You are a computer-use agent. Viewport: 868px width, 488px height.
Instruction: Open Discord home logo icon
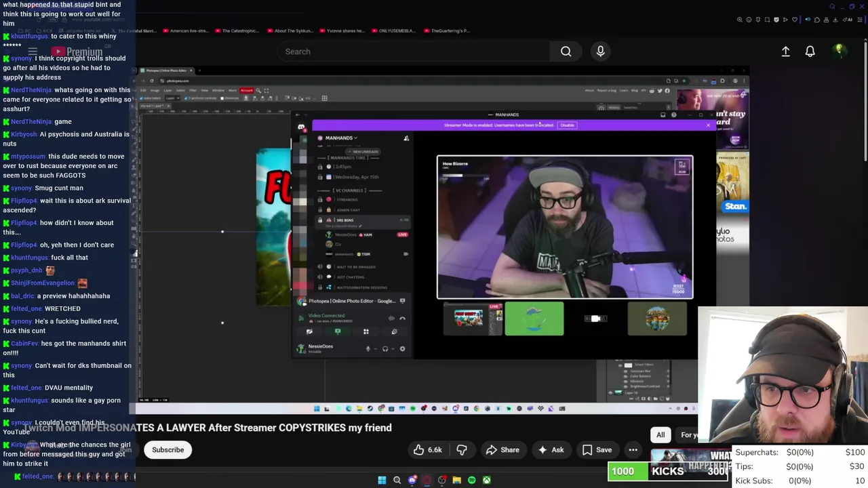pyautogui.click(x=301, y=127)
